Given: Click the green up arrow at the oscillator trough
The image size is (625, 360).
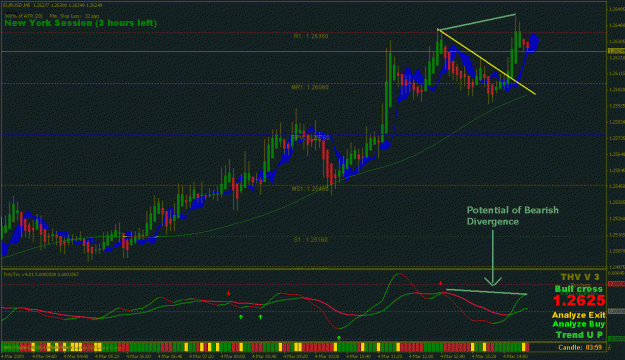Looking at the screenshot, I should click(339, 338).
